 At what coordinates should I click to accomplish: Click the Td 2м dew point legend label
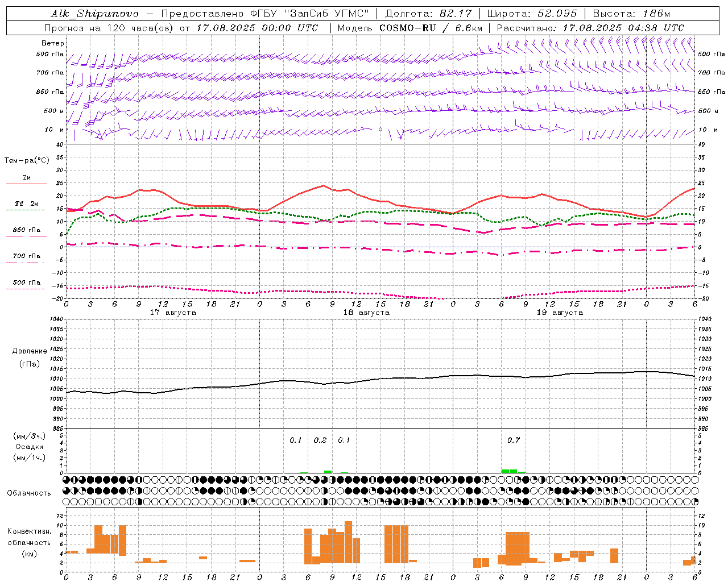26,203
